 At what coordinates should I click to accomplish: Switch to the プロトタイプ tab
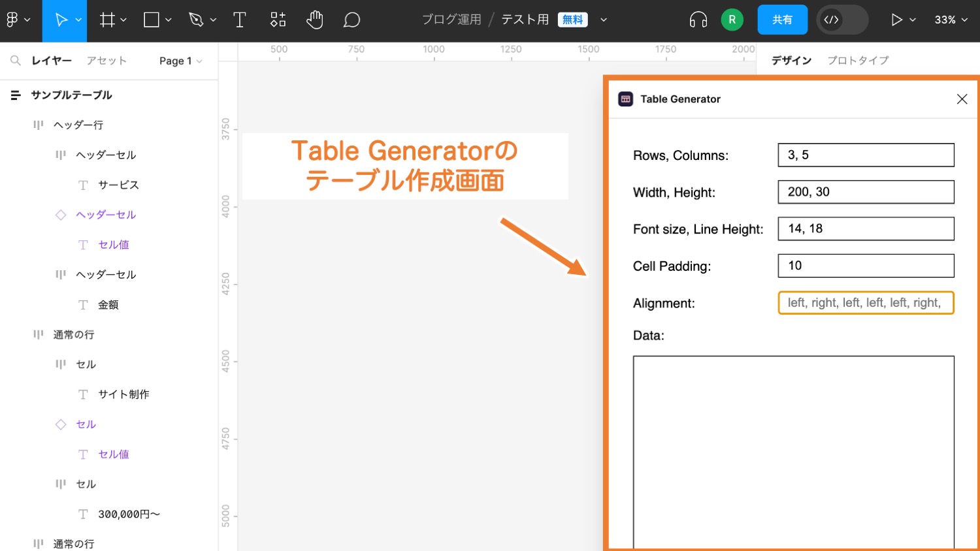[x=858, y=60]
